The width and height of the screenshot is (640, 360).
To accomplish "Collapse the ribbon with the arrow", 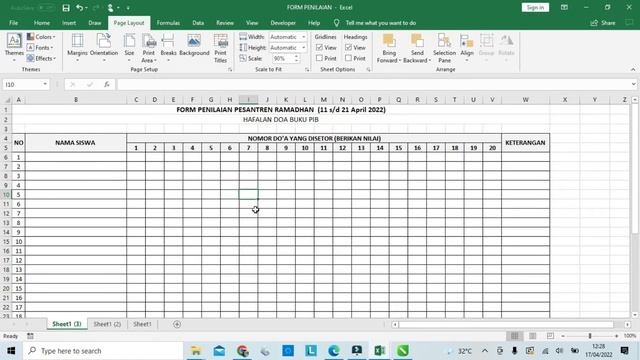I will (x=633, y=70).
